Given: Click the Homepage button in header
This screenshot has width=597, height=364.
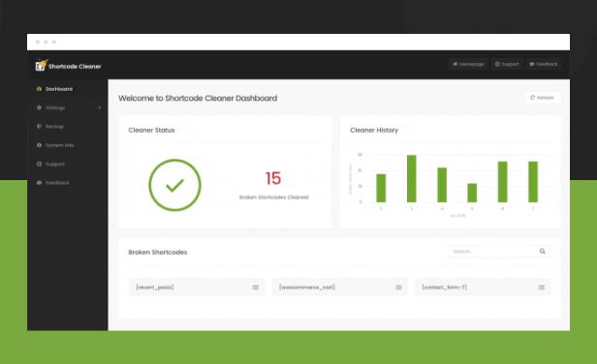Looking at the screenshot, I should tap(468, 64).
